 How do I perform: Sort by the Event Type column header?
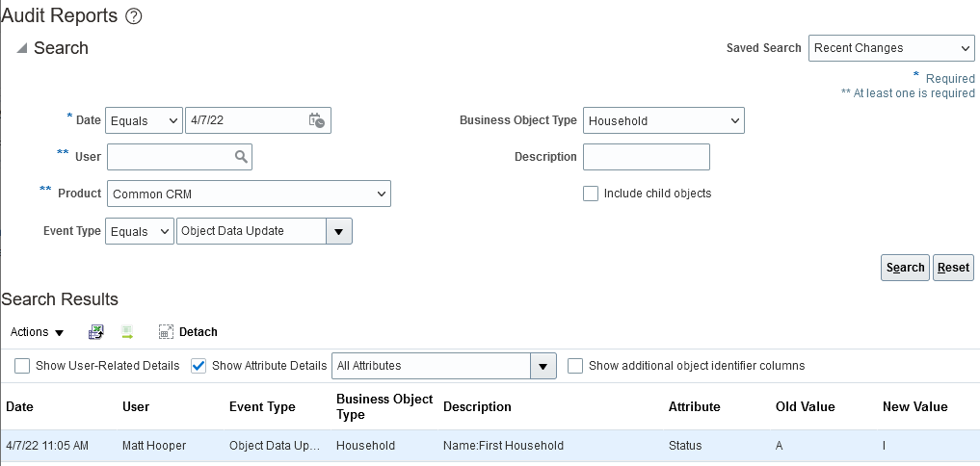(x=262, y=407)
